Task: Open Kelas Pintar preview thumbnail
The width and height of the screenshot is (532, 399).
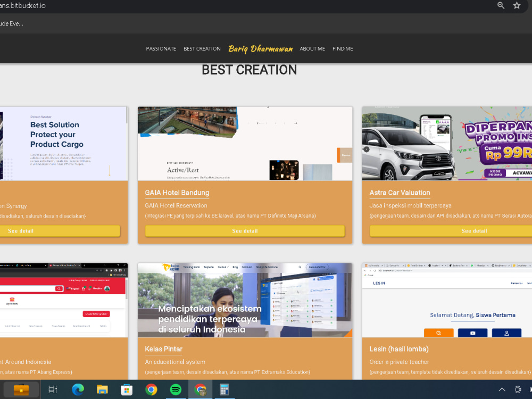Action: click(x=245, y=300)
